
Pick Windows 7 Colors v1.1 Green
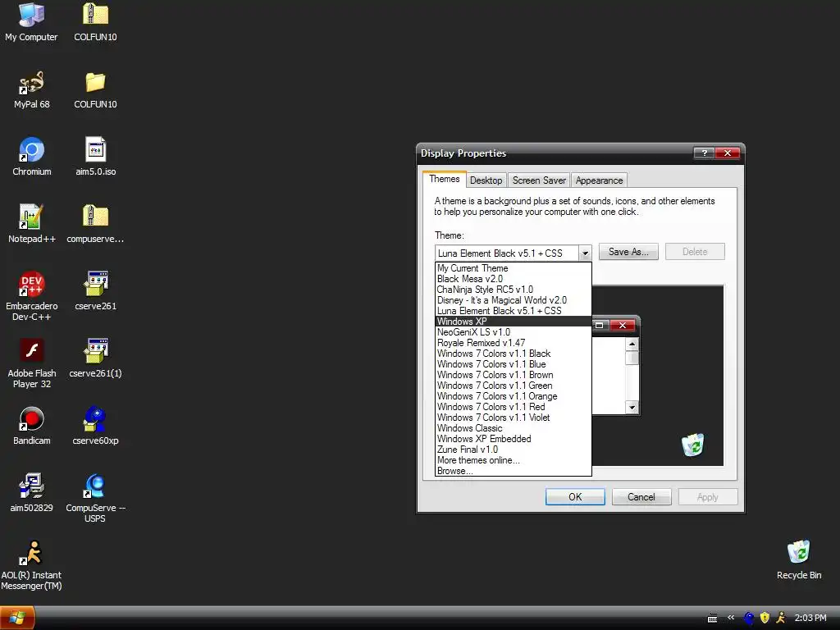[x=514, y=386]
